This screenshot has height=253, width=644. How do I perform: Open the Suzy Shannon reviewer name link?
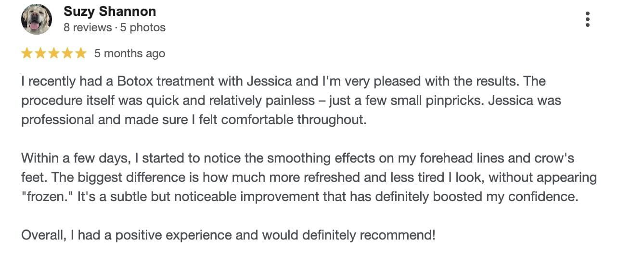pos(110,12)
